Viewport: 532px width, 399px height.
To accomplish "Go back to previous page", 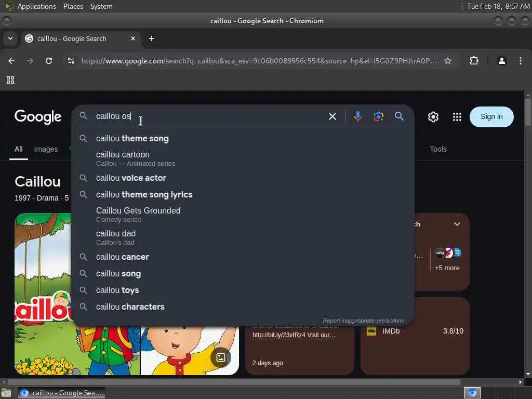I will (x=11, y=61).
